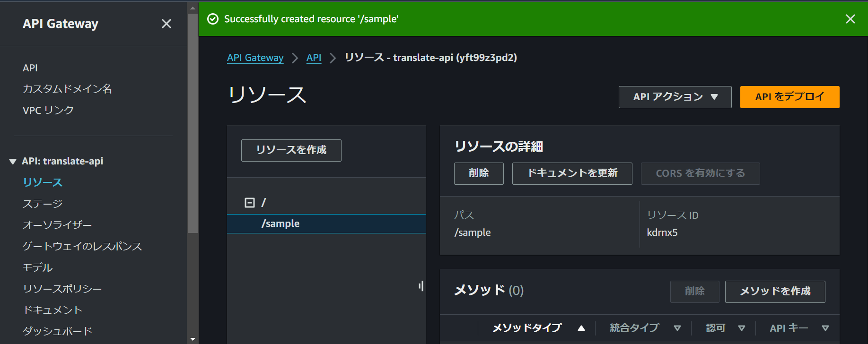Dismiss the green success notification banner
The height and width of the screenshot is (344, 868).
tap(850, 19)
